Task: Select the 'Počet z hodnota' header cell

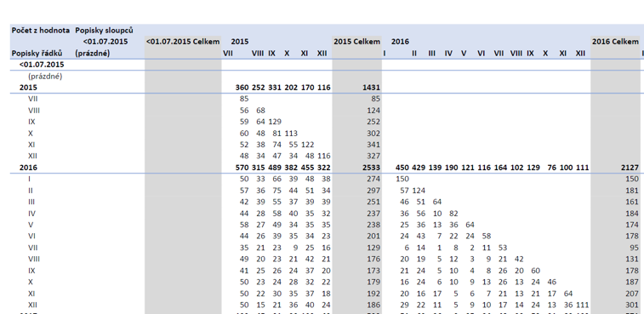Action: (x=41, y=31)
